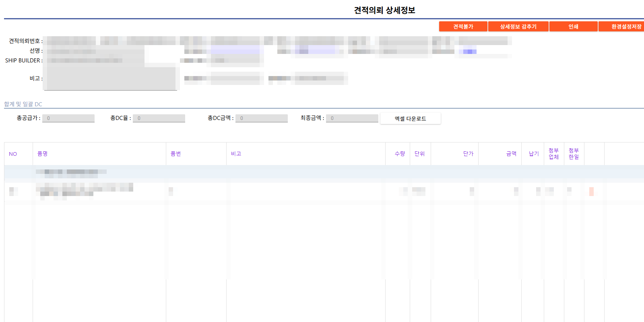Select the 총DC금액 input field
This screenshot has width=644, height=322.
262,118
